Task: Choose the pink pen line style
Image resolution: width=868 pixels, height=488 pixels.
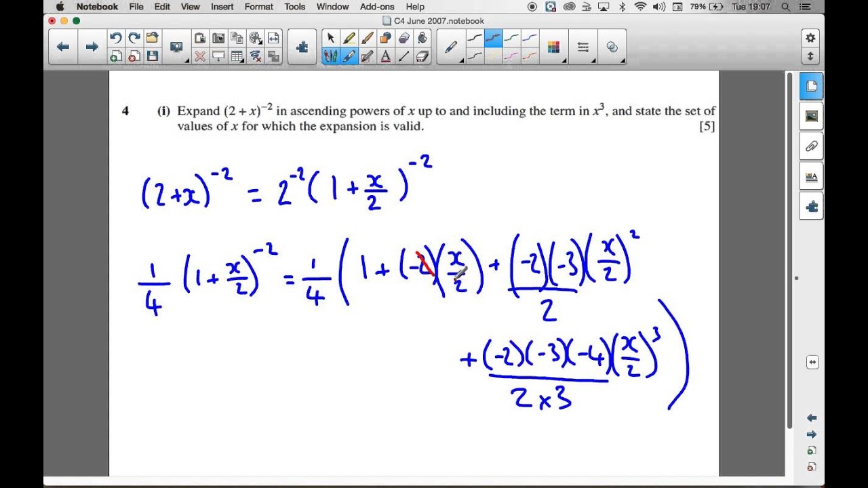Action: [x=511, y=56]
